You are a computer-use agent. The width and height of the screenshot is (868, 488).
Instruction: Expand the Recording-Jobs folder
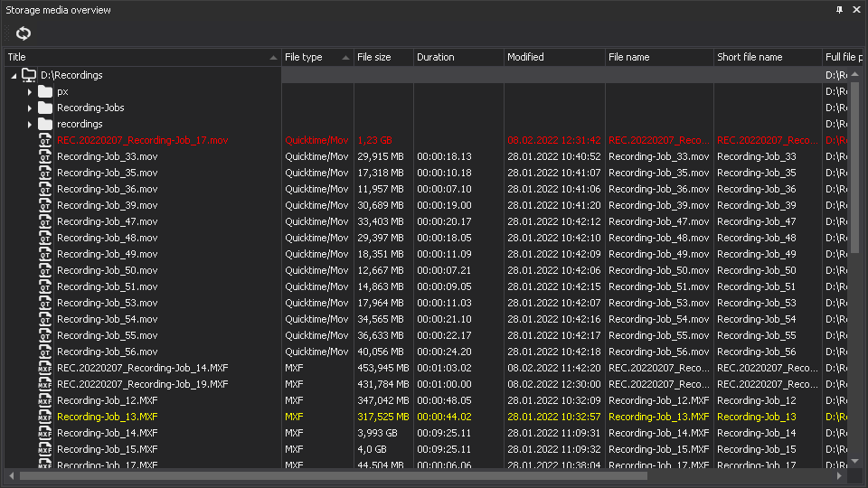30,108
